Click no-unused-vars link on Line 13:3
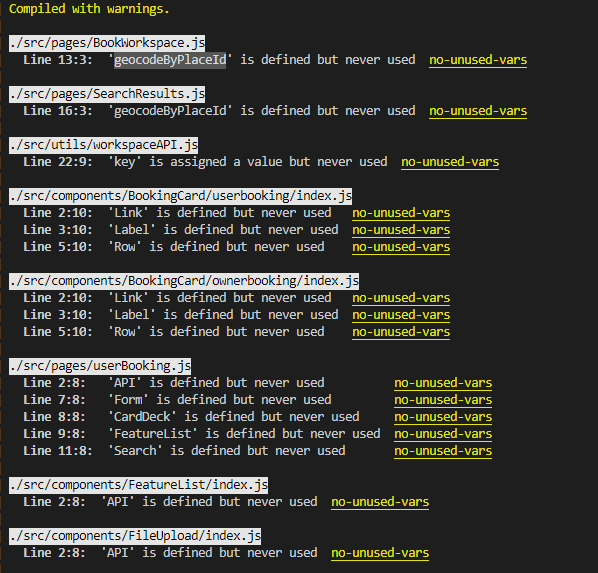The image size is (598, 573). pyautogui.click(x=478, y=60)
